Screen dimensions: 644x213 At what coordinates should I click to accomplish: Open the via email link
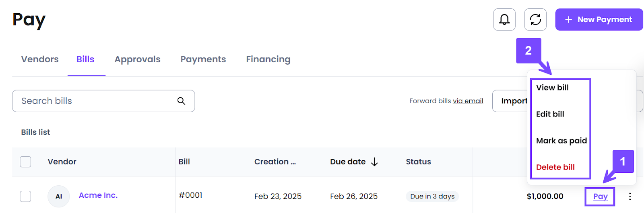[x=468, y=101]
